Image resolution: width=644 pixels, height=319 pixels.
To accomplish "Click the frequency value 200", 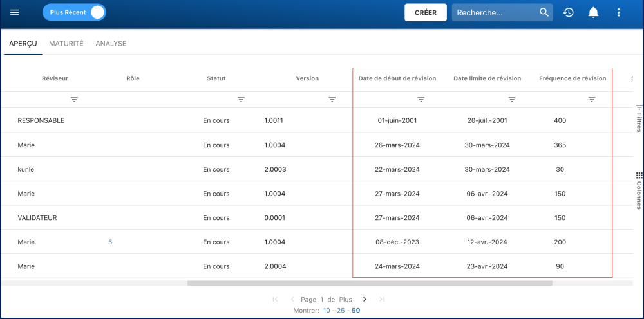I will click(560, 242).
